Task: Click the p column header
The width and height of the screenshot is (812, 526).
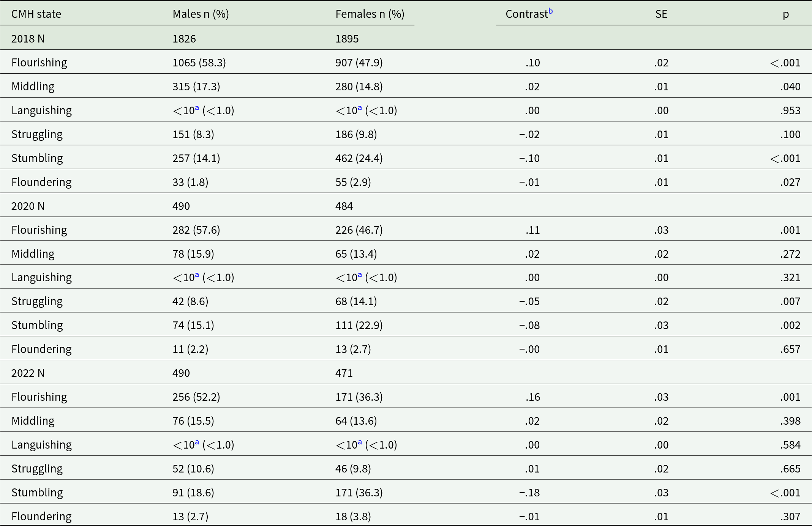Action: point(785,14)
